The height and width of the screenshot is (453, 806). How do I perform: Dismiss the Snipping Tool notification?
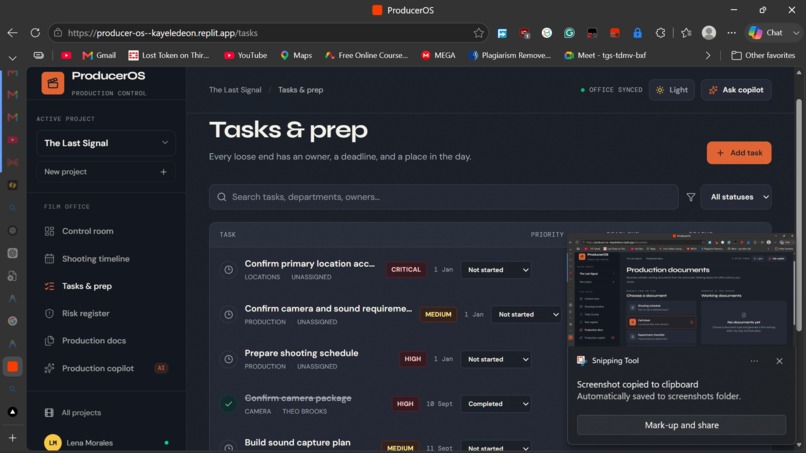(779, 361)
